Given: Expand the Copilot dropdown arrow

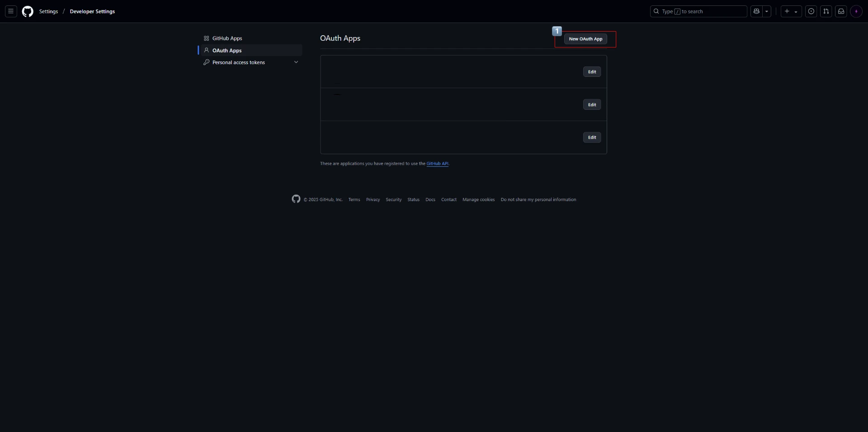Looking at the screenshot, I should 767,11.
